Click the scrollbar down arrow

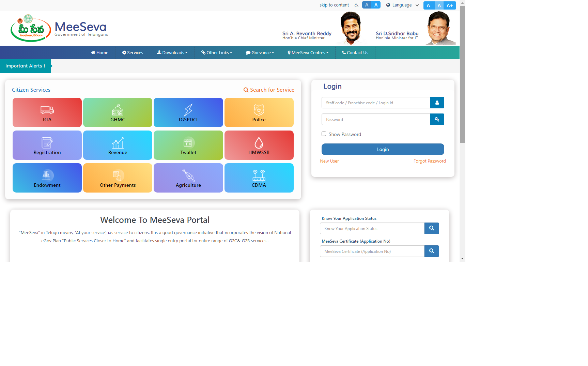click(x=462, y=259)
